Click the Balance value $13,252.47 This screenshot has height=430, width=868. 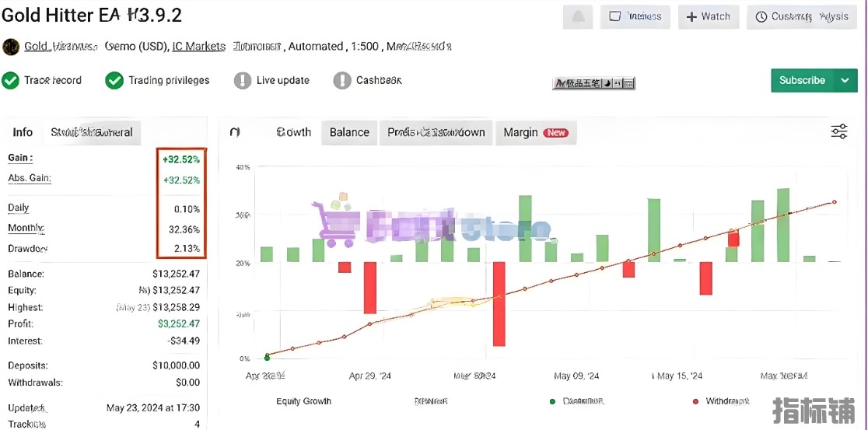[176, 274]
